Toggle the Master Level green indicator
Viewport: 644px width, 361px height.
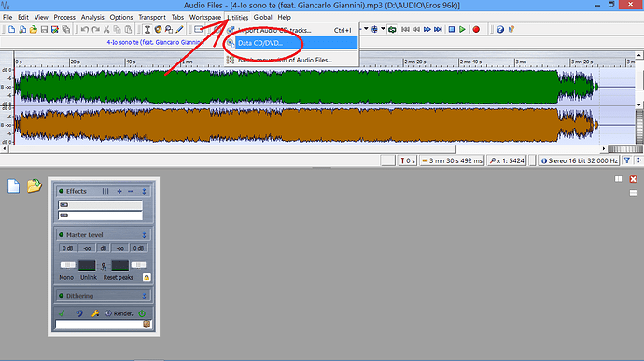(62, 235)
